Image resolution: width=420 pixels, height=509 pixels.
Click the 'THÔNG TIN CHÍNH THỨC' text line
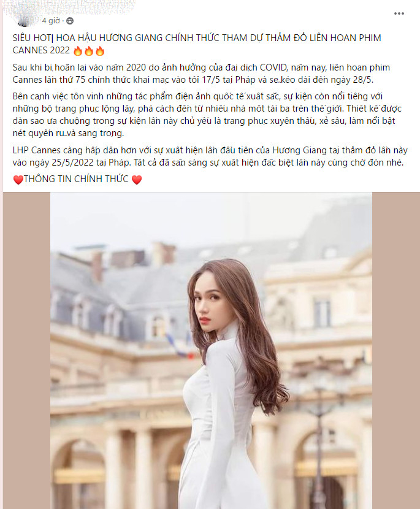point(76,179)
